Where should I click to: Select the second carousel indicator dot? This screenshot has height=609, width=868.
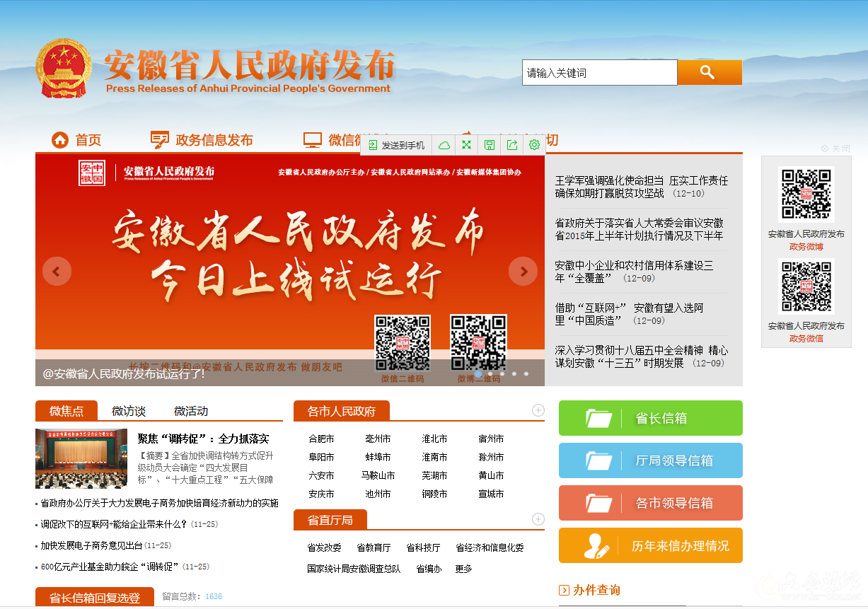pyautogui.click(x=490, y=373)
